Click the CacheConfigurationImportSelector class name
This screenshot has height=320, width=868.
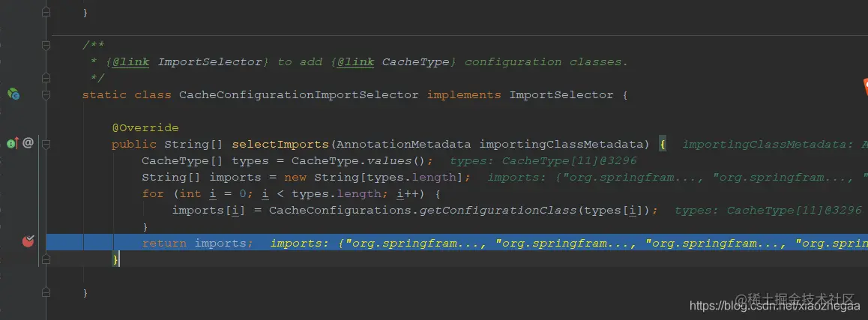[x=299, y=94]
